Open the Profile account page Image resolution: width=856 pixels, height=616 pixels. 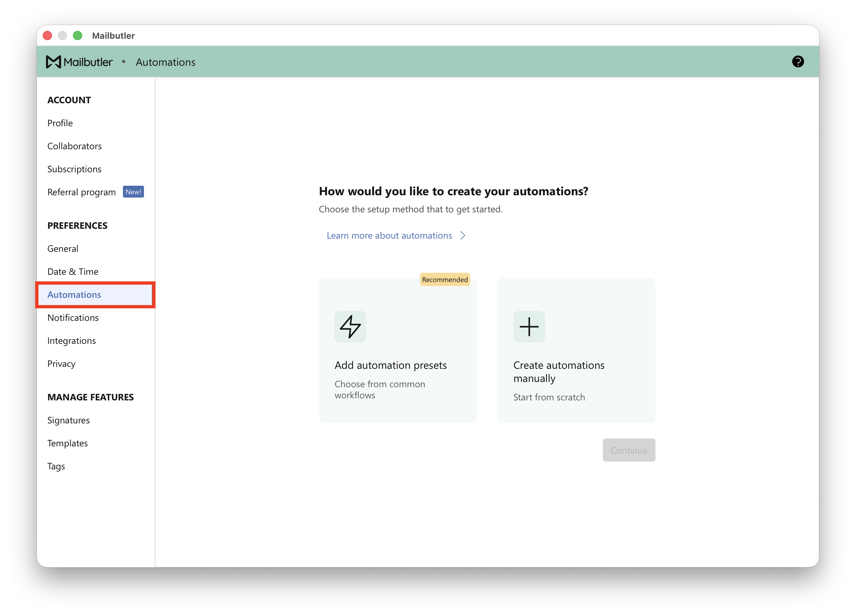[x=60, y=123]
